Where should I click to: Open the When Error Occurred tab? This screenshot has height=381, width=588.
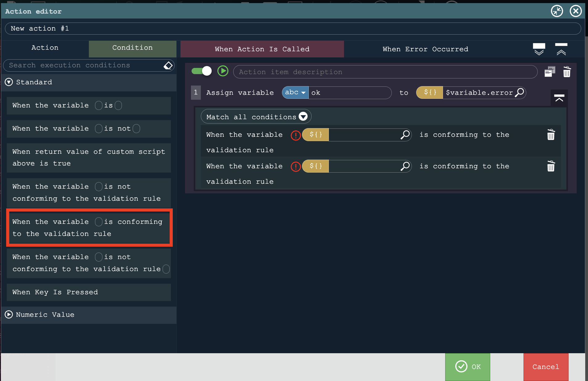coord(425,49)
